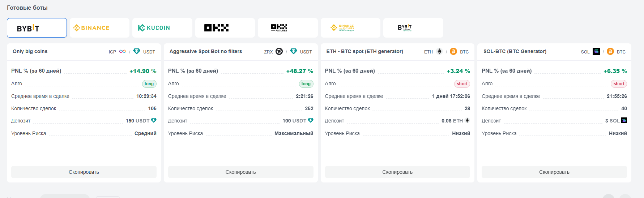Click the ETH icon in card header
Viewport: 644px width, 198px height.
439,51
